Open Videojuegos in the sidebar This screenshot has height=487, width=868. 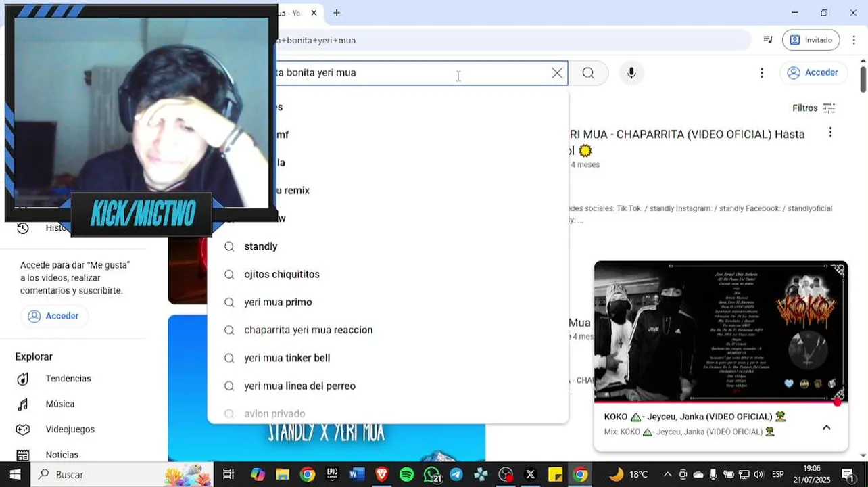tap(70, 430)
